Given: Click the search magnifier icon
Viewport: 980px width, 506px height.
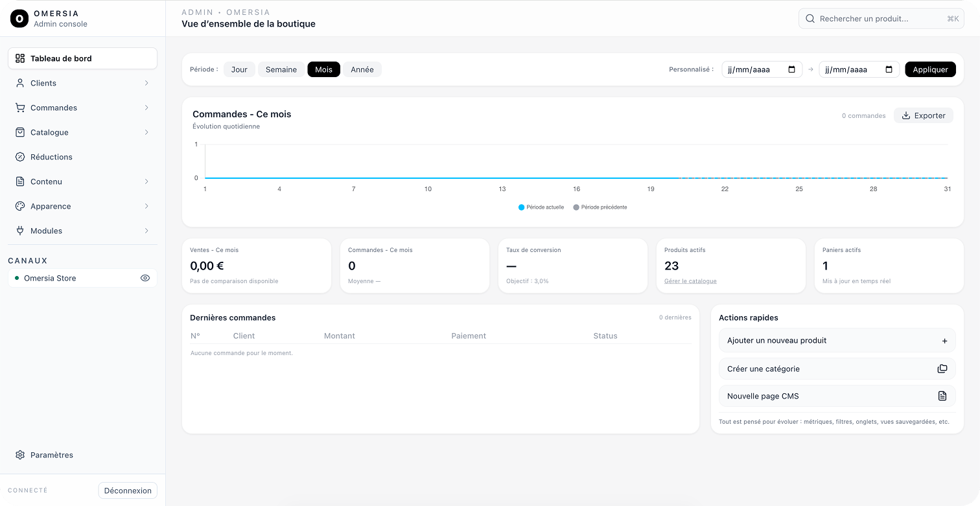Looking at the screenshot, I should pyautogui.click(x=810, y=19).
